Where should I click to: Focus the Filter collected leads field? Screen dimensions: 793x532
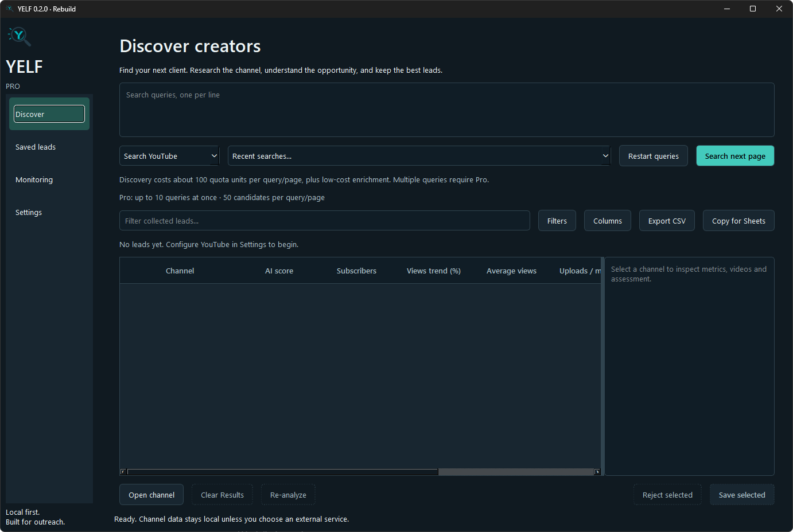point(324,221)
